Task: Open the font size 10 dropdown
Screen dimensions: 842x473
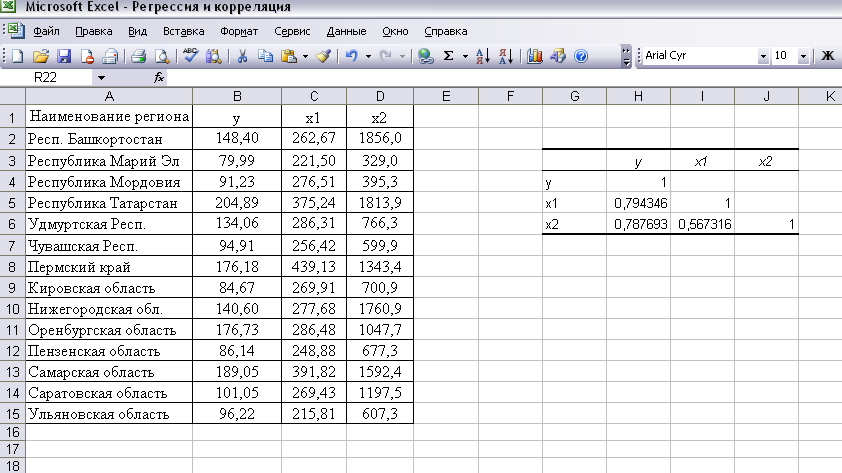Action: (x=803, y=56)
